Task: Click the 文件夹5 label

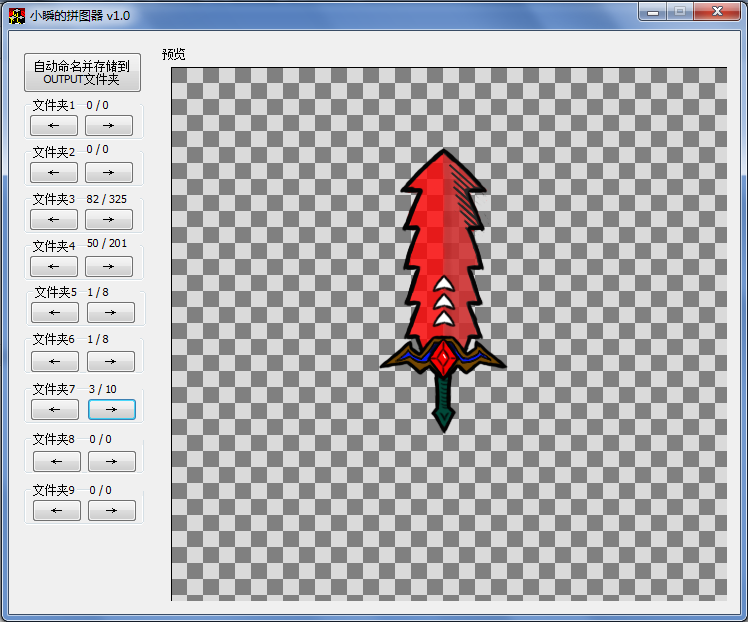Action: (55, 292)
